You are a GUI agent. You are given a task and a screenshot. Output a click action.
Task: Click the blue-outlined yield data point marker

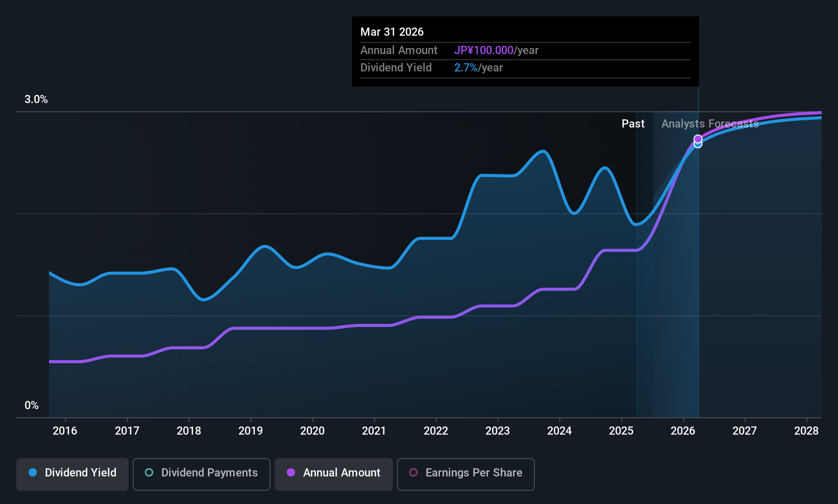click(x=698, y=145)
